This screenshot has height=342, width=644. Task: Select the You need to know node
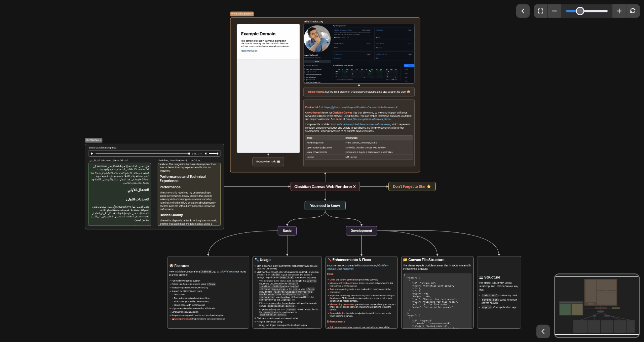tap(325, 205)
